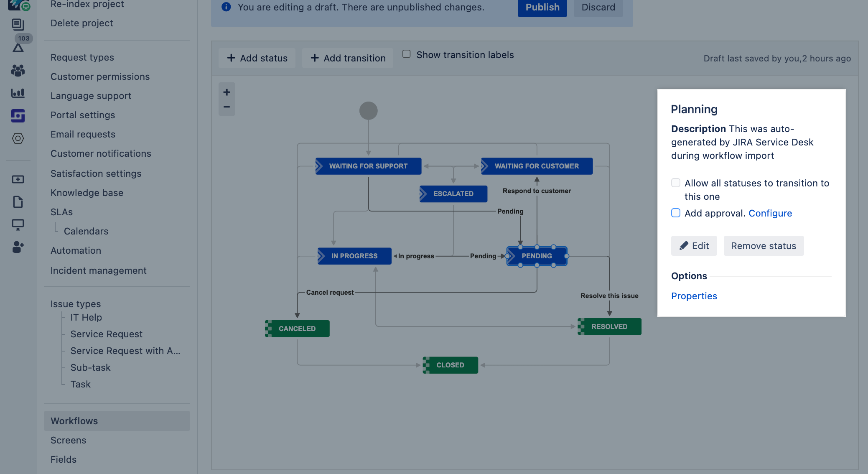This screenshot has height=474, width=868.
Task: Click the Workflows menu item in sidebar
Action: click(74, 420)
